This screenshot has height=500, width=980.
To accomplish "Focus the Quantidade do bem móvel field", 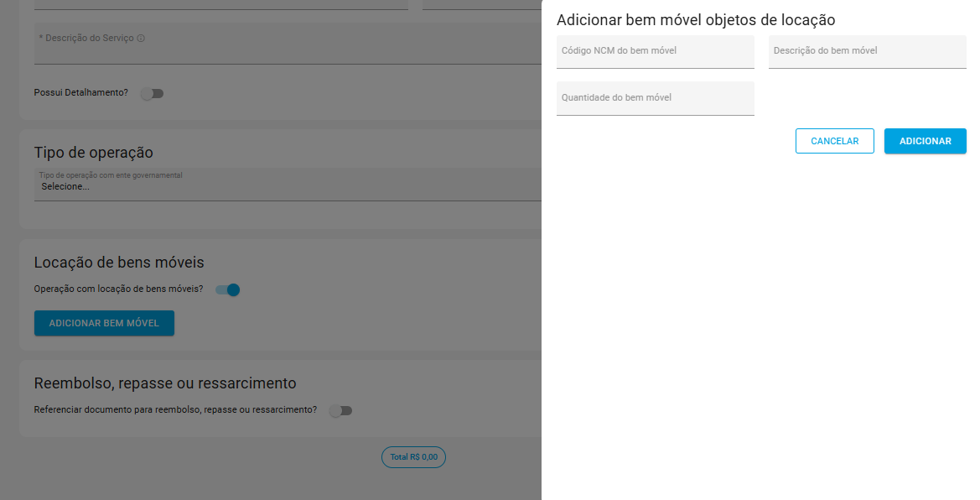I will [655, 98].
